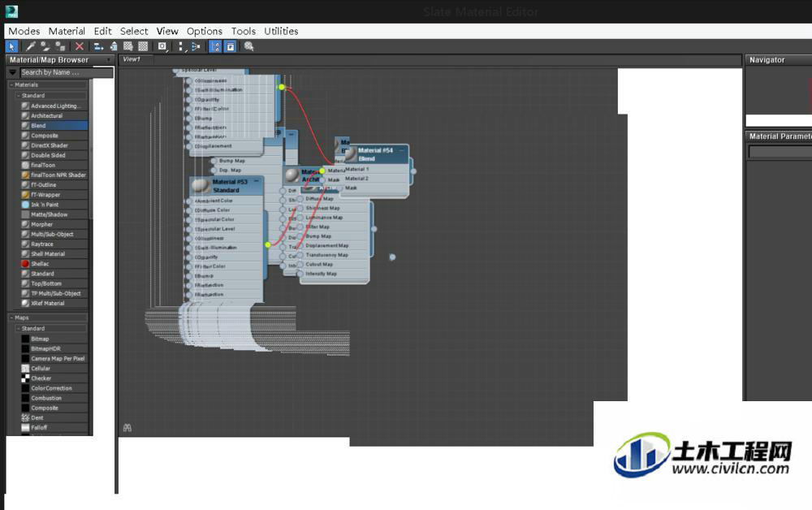
Task: Toggle Show Shaded Material in Viewport icon
Action: coord(128,46)
